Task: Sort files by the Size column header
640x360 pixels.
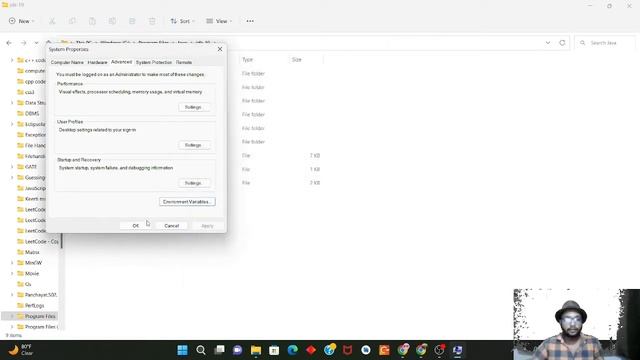Action: tap(297, 60)
